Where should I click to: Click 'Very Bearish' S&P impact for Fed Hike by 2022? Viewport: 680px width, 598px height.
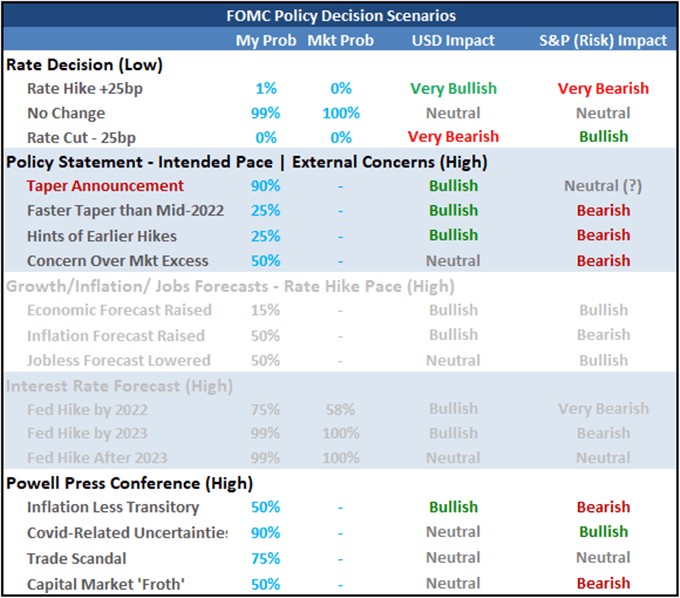coord(603,409)
